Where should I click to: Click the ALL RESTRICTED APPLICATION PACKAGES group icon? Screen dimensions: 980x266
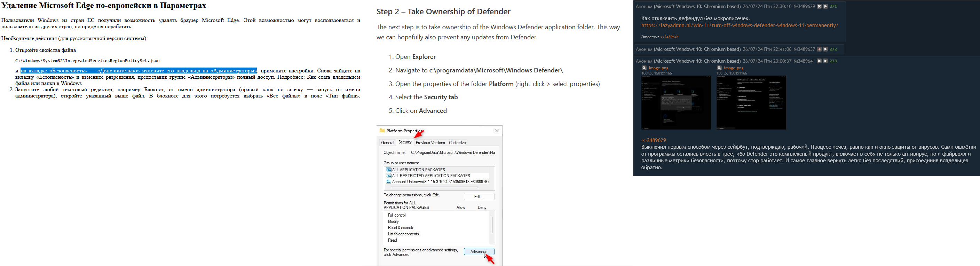pyautogui.click(x=388, y=175)
